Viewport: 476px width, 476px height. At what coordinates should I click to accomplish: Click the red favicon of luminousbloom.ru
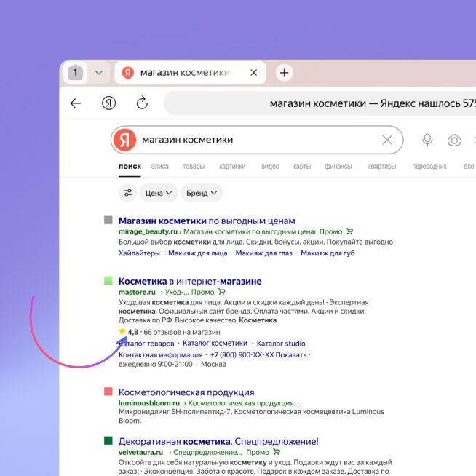click(108, 392)
